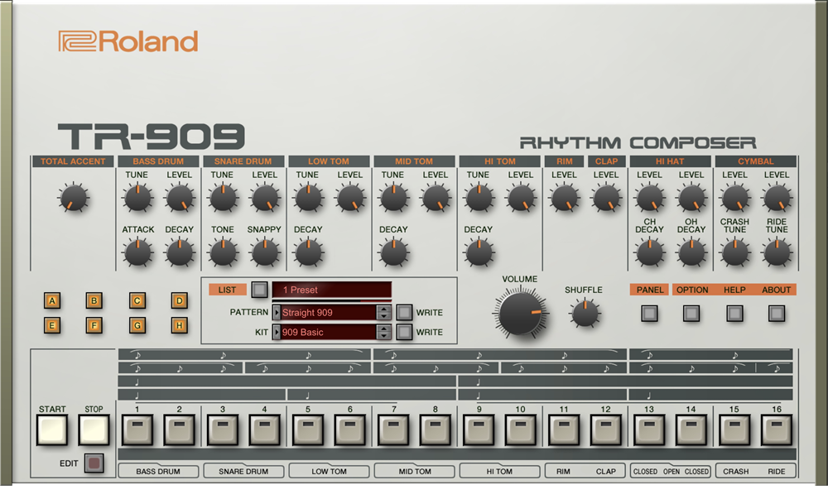Toggle step button 16
Image resolution: width=828 pixels, height=504 pixels.
[777, 430]
